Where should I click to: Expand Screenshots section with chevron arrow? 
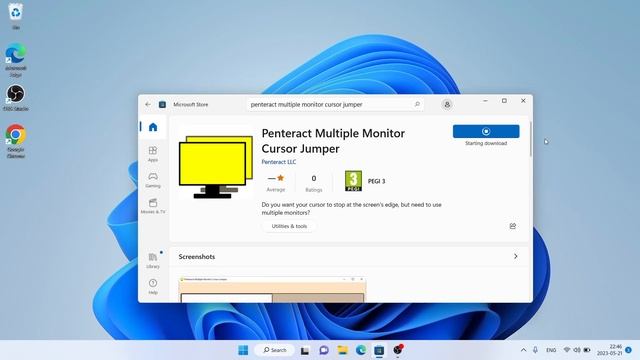(x=516, y=256)
